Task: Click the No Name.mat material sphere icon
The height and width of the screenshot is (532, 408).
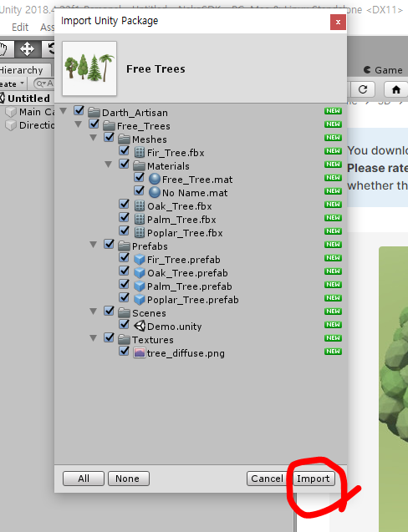Action: coord(155,192)
